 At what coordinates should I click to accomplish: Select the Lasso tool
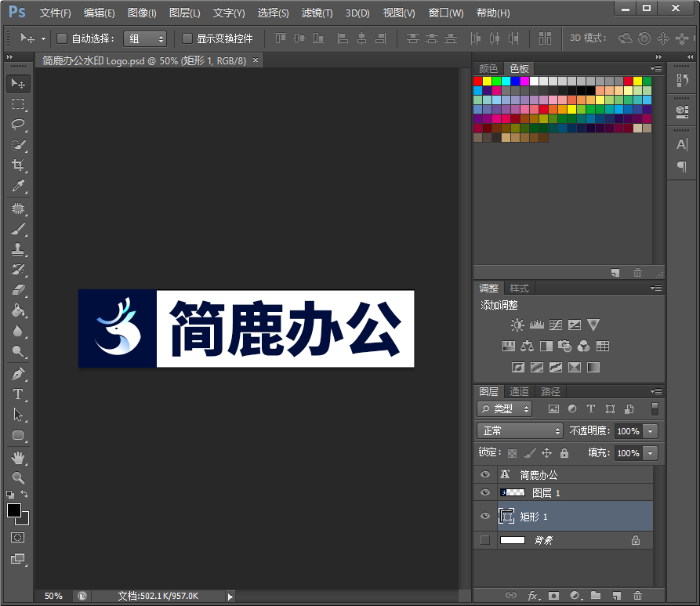click(x=17, y=125)
